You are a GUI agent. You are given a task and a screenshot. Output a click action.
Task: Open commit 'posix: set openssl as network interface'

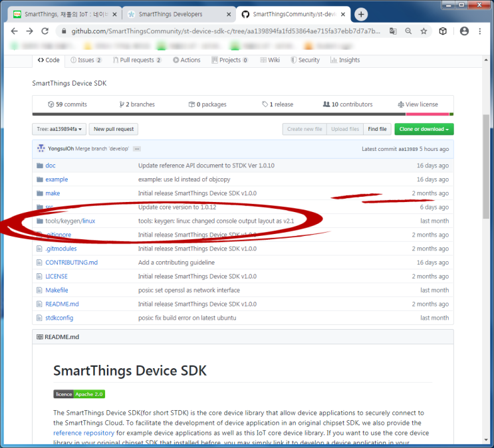click(189, 290)
